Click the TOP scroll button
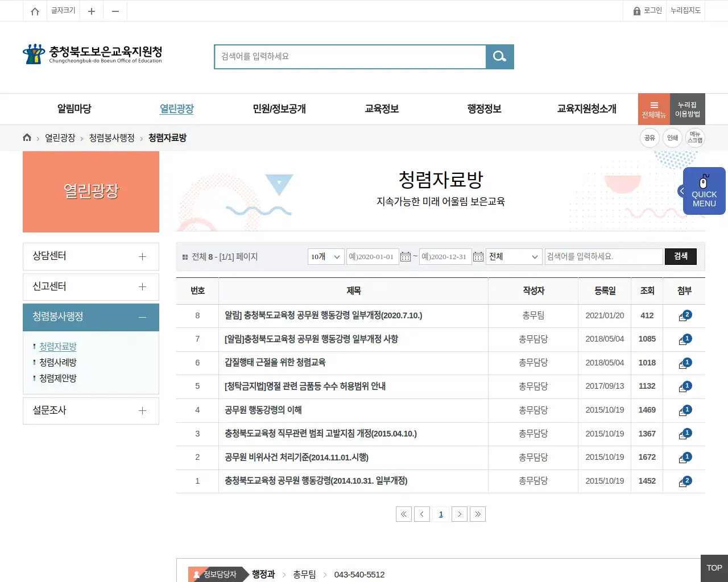728x582 pixels. 714,568
